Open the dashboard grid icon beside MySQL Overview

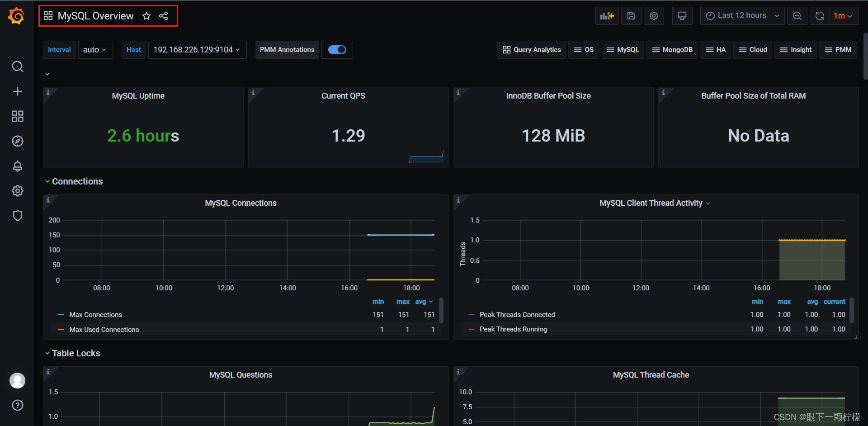48,16
